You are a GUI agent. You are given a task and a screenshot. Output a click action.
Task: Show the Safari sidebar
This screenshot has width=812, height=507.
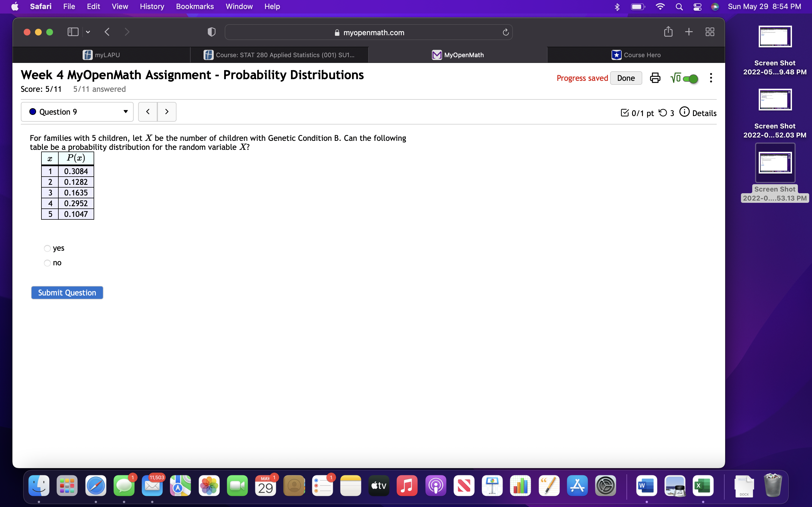73,32
